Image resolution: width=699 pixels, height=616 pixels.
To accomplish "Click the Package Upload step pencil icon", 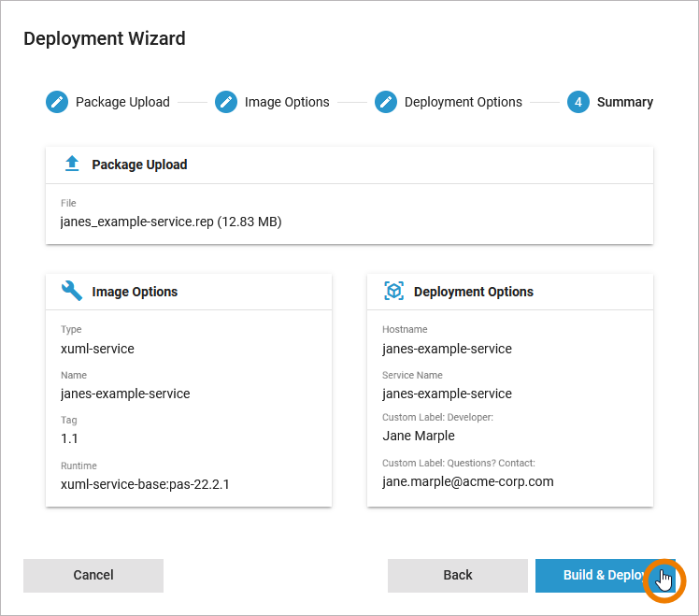I will [x=57, y=102].
